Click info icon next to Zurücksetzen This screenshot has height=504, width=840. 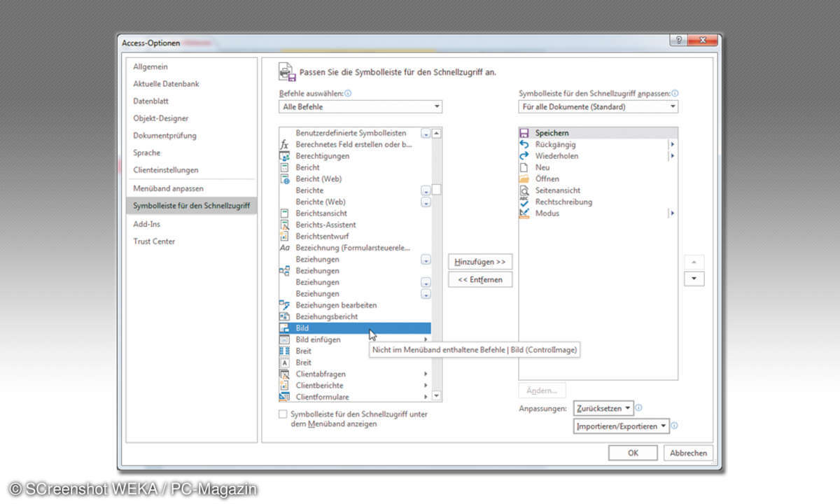[639, 408]
